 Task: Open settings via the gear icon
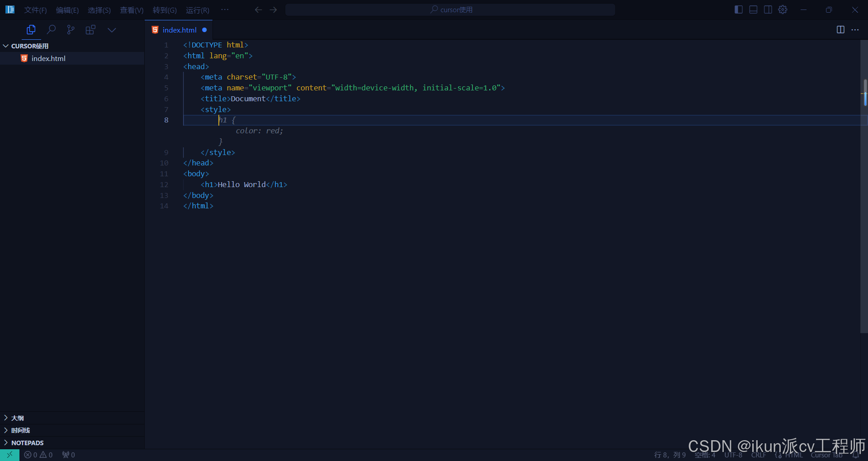pos(783,9)
